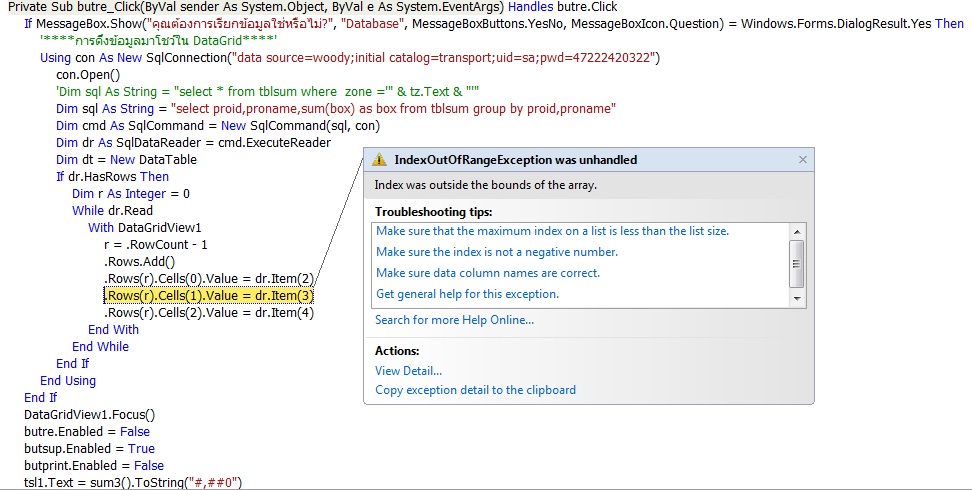Click 'Get general help for this exception'
972x490 pixels.
tap(467, 294)
